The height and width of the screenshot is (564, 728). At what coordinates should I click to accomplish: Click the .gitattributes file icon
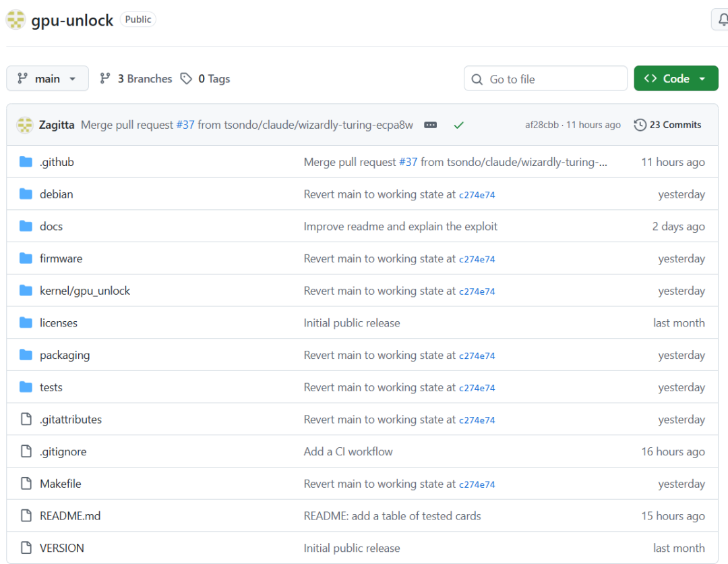coord(26,419)
